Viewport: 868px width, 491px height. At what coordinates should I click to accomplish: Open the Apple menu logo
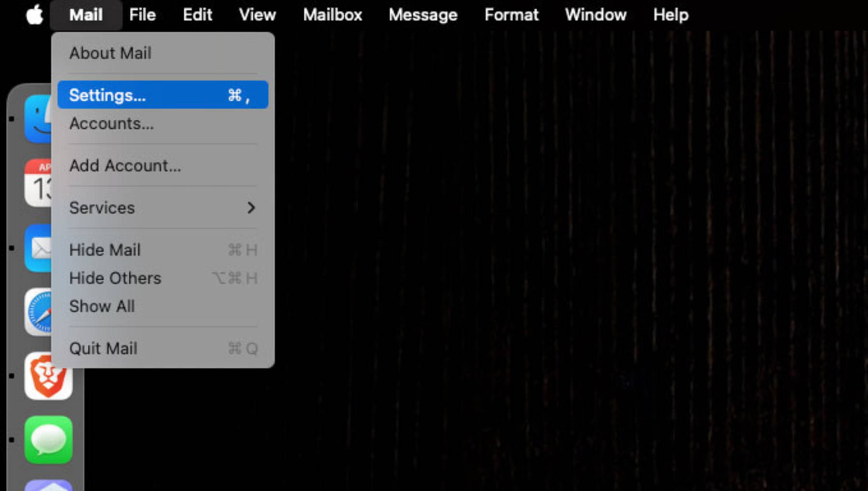pyautogui.click(x=34, y=15)
